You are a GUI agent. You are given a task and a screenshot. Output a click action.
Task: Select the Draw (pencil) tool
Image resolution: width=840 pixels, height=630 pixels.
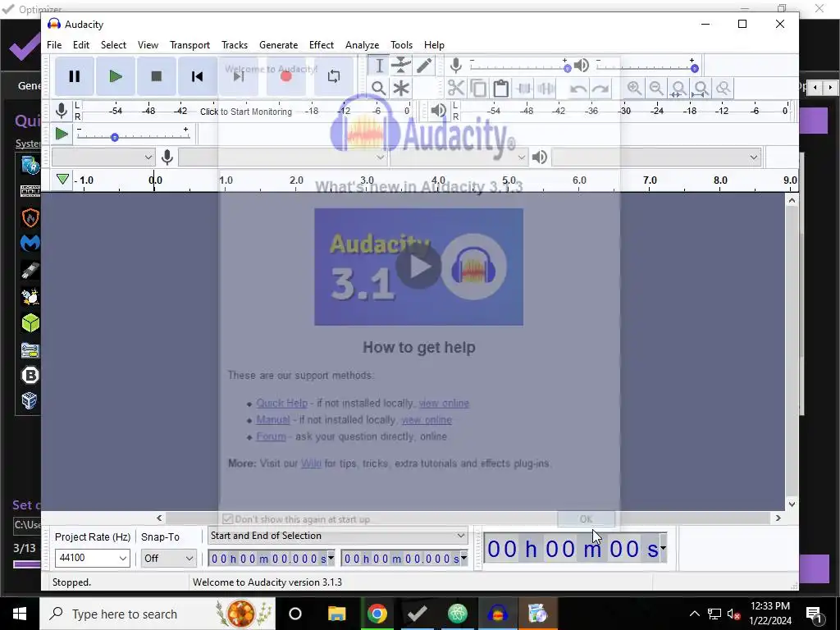click(x=424, y=66)
